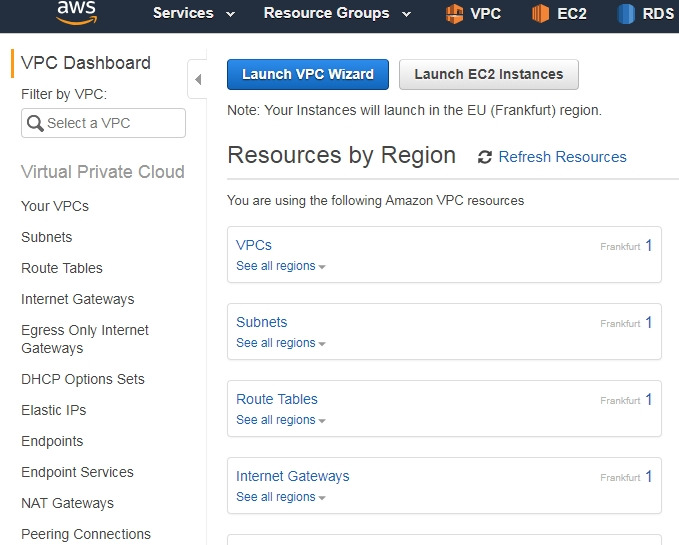This screenshot has width=679, height=545.
Task: Click the Frankfurt count 1 for Internet Gateways
Action: tap(649, 477)
